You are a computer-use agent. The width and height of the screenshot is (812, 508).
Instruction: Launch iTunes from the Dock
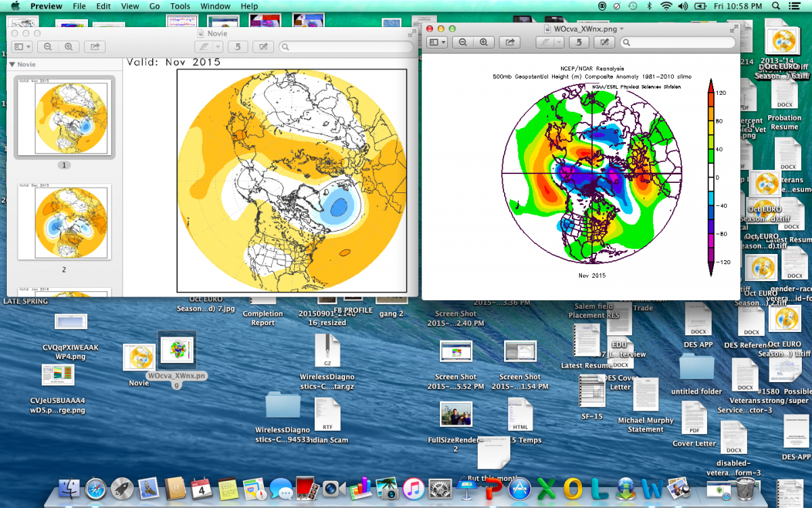click(413, 489)
